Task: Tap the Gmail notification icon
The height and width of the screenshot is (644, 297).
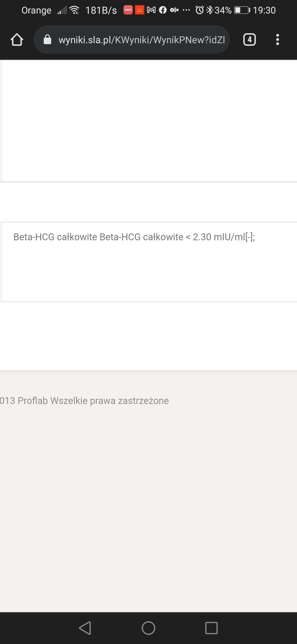Action: [151, 10]
